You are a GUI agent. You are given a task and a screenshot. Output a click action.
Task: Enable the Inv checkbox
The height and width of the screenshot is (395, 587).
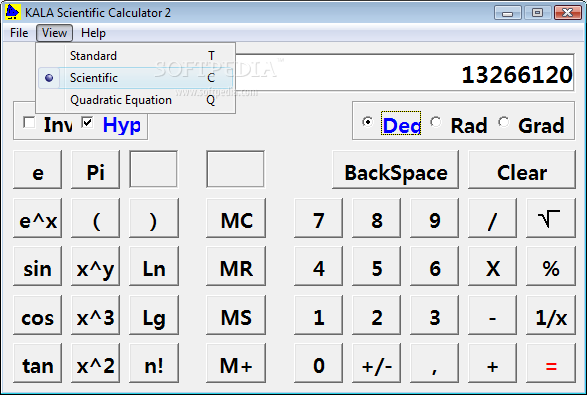[29, 122]
